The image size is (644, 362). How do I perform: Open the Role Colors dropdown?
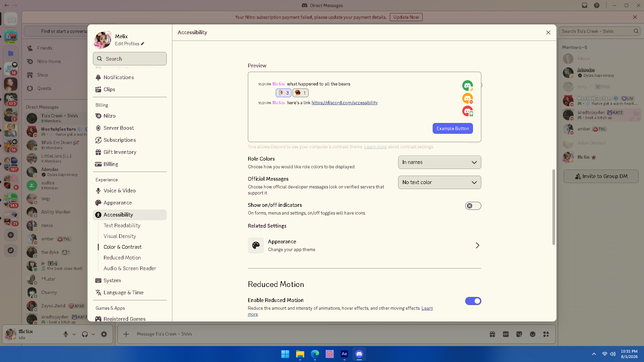coord(439,162)
